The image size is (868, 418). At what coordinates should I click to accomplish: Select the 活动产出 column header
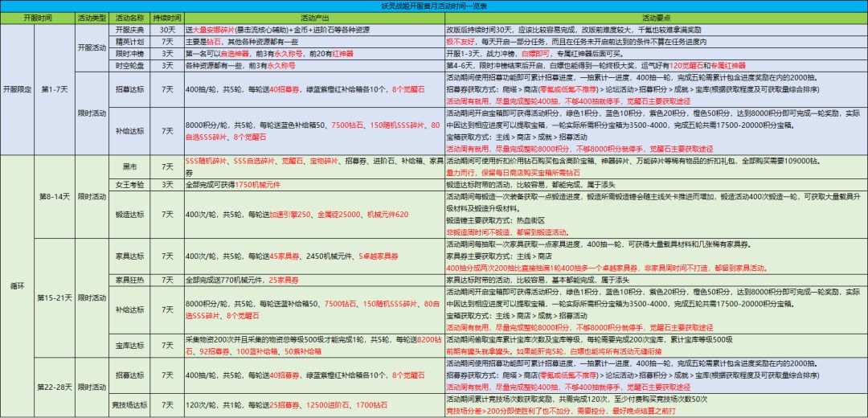point(314,18)
